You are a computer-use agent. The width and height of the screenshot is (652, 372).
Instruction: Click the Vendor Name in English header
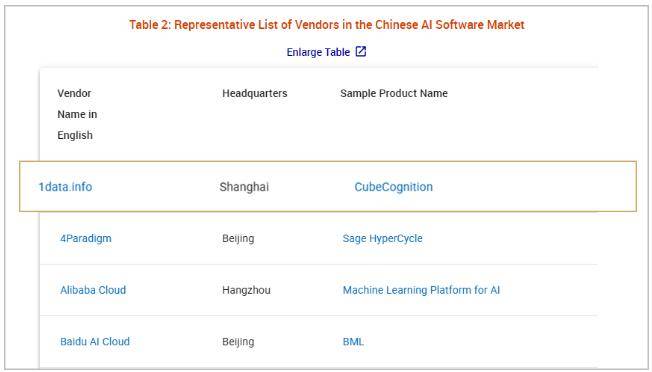pyautogui.click(x=77, y=114)
